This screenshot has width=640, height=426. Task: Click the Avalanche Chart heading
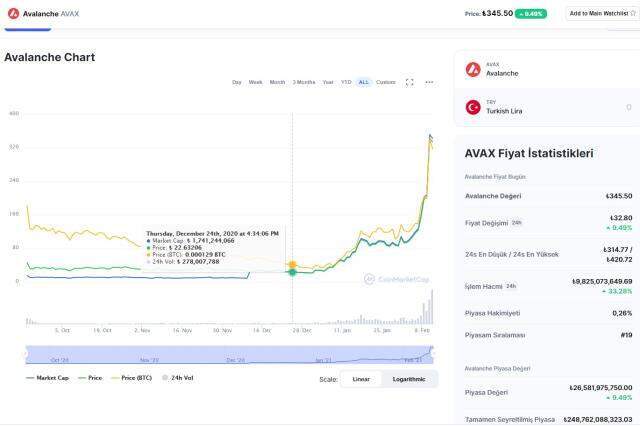49,57
